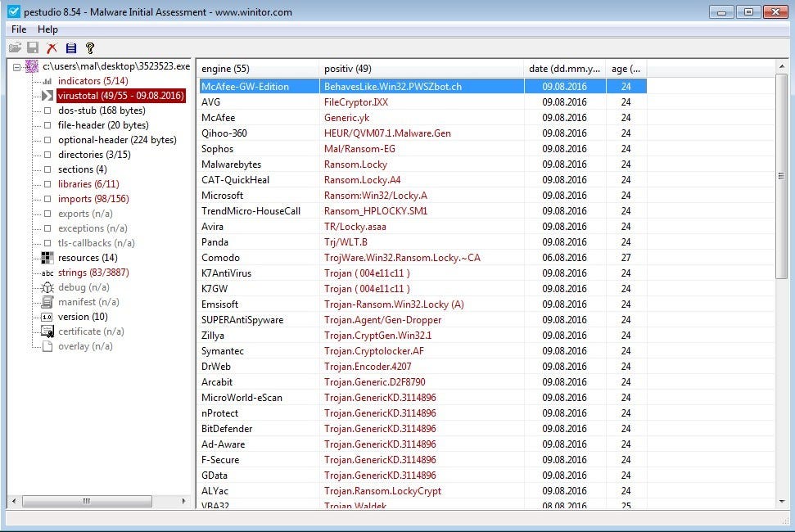The height and width of the screenshot is (532, 795).
Task: Select sections (4) tree item
Action: [82, 169]
